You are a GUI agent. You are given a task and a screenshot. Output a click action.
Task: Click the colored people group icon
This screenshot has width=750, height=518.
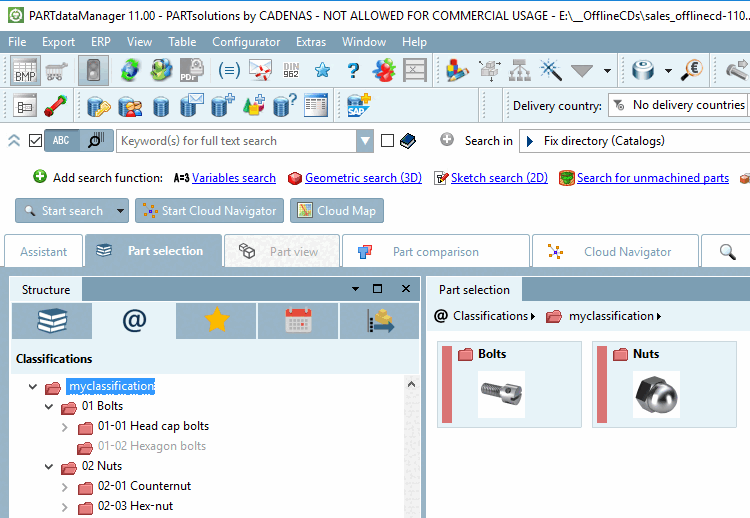click(384, 71)
